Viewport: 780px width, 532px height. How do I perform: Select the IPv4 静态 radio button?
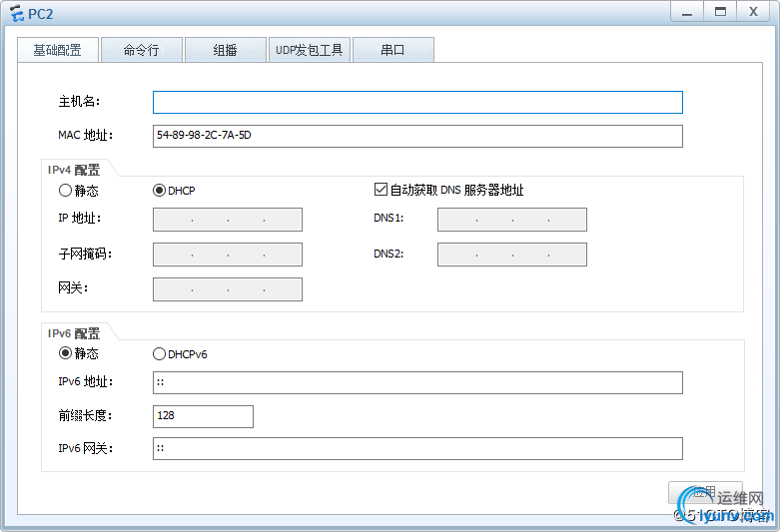click(65, 191)
